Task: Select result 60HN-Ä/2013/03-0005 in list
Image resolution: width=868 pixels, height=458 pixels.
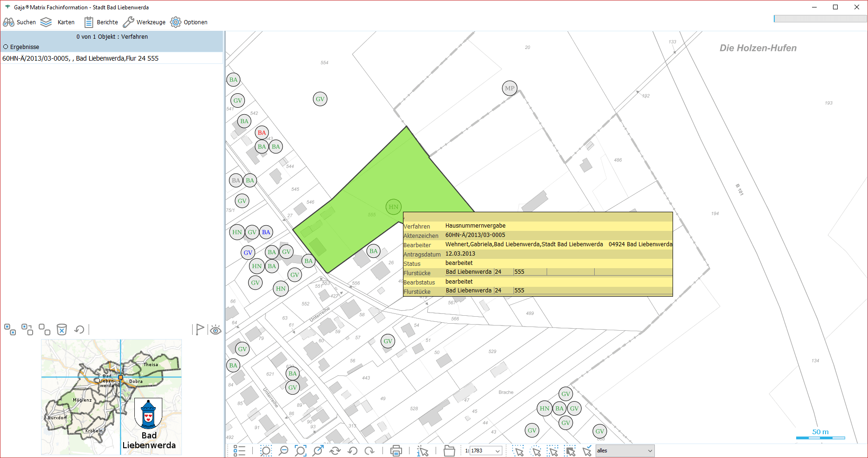Action: 81,58
